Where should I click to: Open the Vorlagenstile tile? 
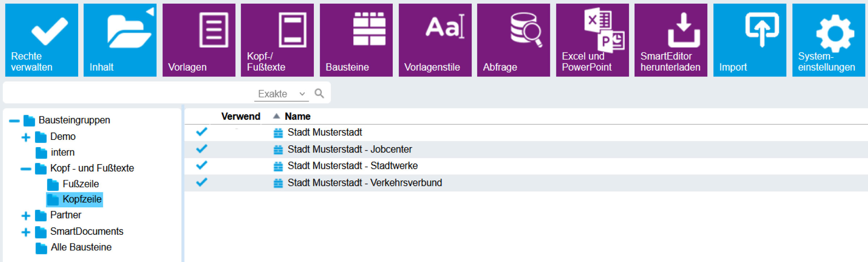point(435,40)
